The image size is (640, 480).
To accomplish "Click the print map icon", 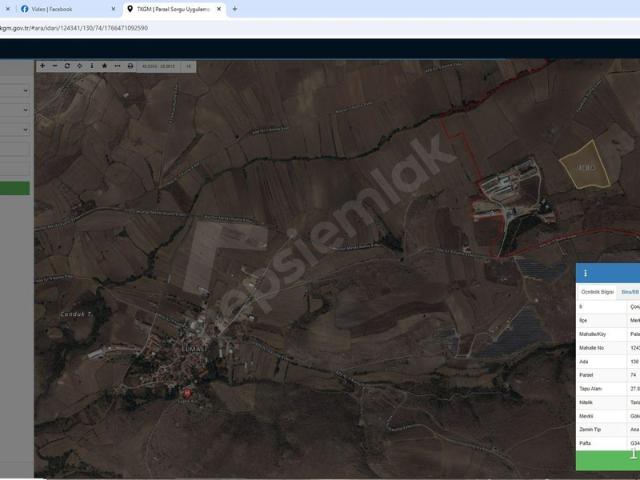I will (x=130, y=66).
